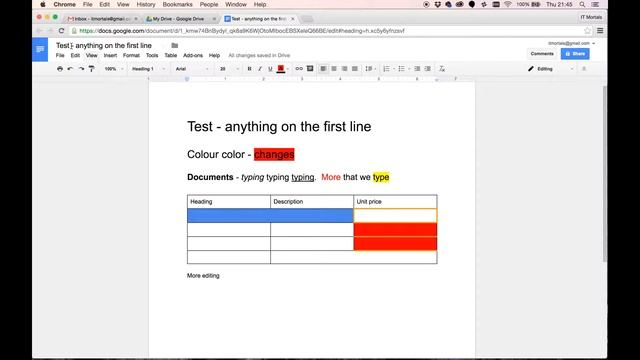Click the blue merged table cell
The image size is (640, 360).
(x=270, y=216)
